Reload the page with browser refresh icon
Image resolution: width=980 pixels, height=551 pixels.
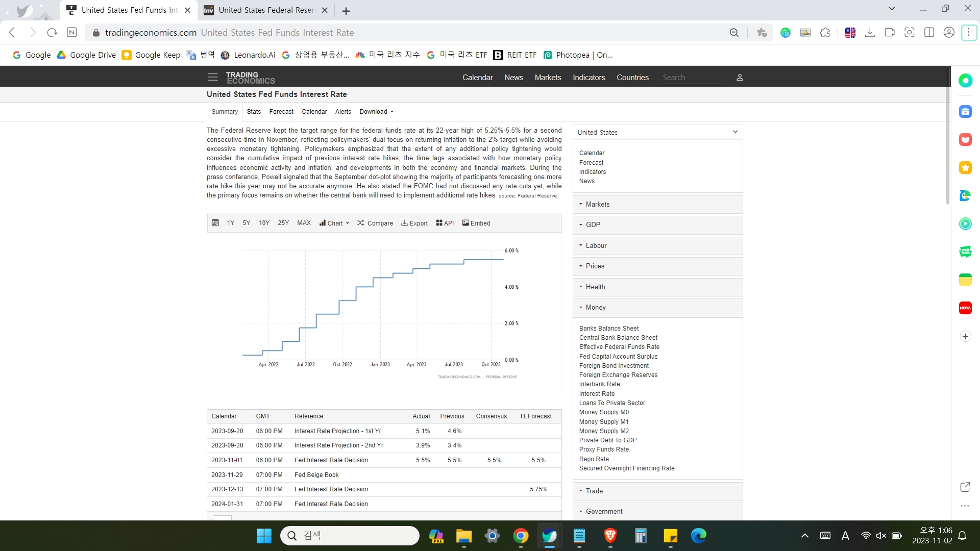pos(52,33)
